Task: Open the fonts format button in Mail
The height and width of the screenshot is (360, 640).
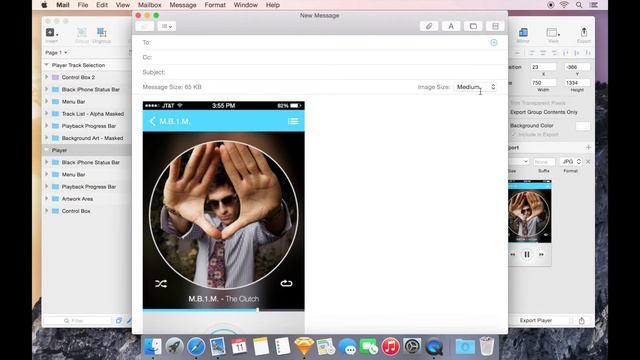Action: 451,26
